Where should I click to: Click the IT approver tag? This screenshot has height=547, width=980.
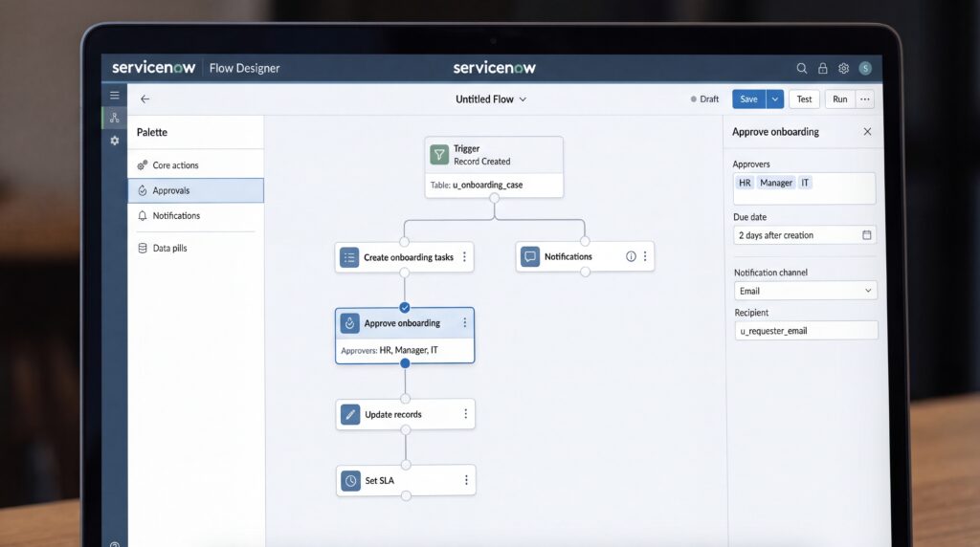click(x=805, y=183)
